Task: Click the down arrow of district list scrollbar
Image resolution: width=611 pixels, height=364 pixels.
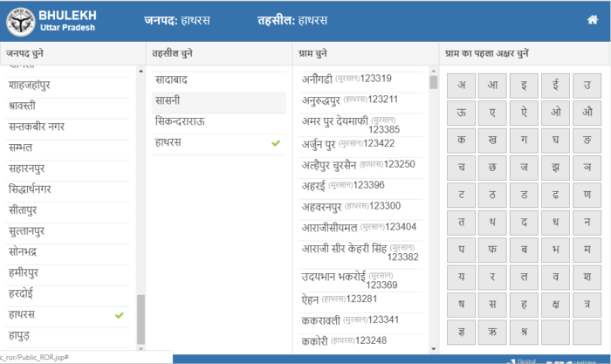Action: (141, 348)
